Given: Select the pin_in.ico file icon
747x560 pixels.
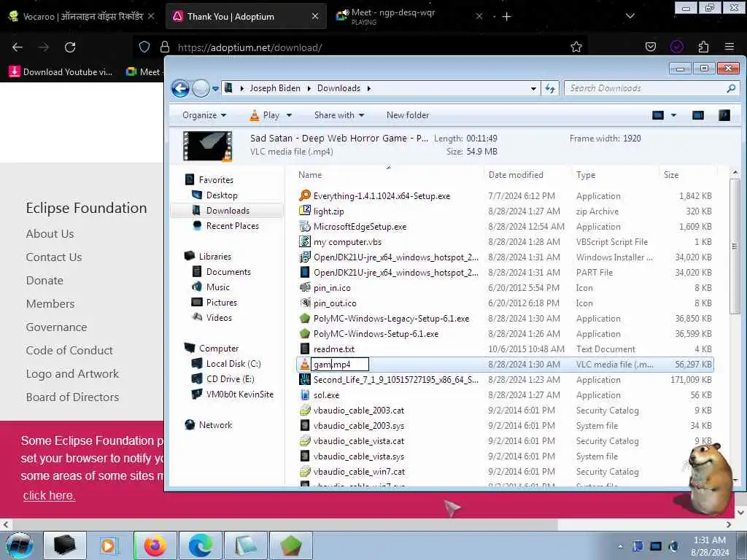Looking at the screenshot, I should [305, 287].
